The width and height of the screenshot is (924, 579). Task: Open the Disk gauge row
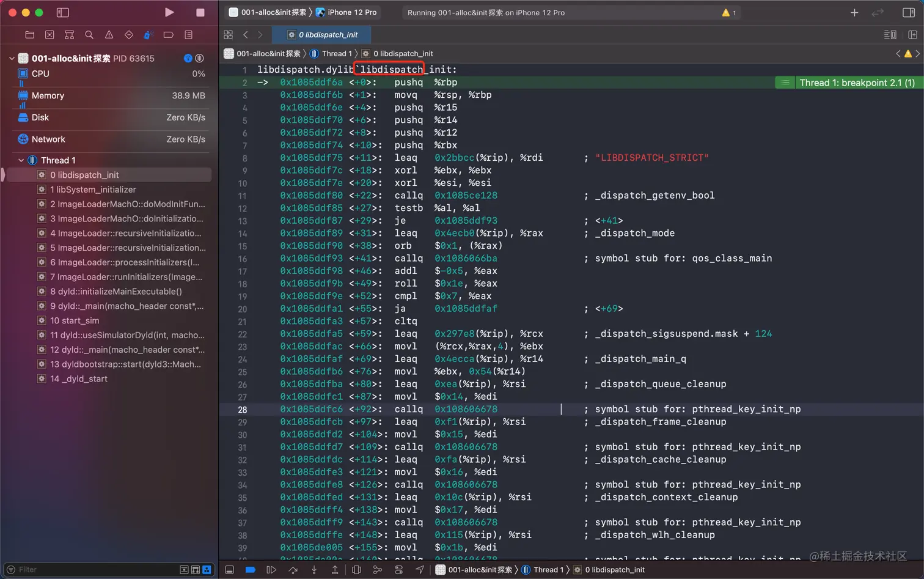109,117
